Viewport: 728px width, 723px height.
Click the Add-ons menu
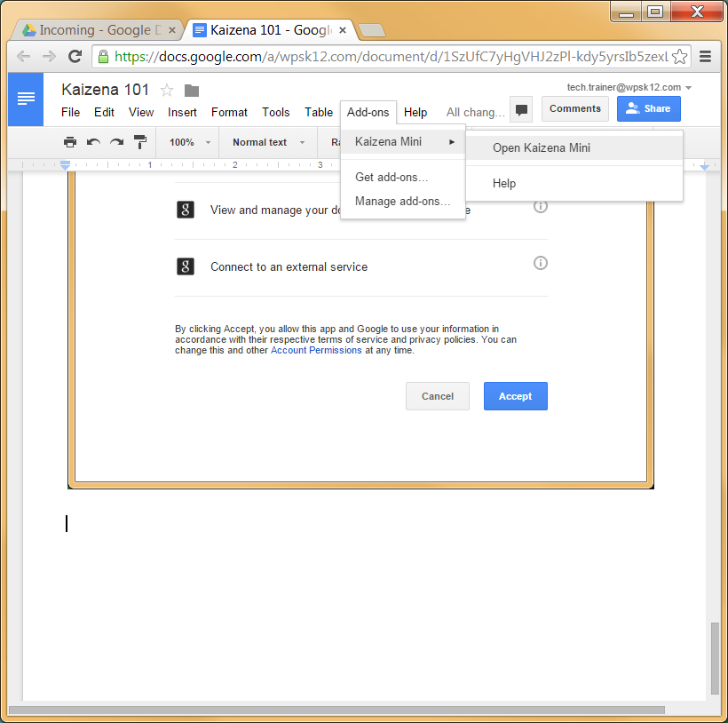(368, 113)
